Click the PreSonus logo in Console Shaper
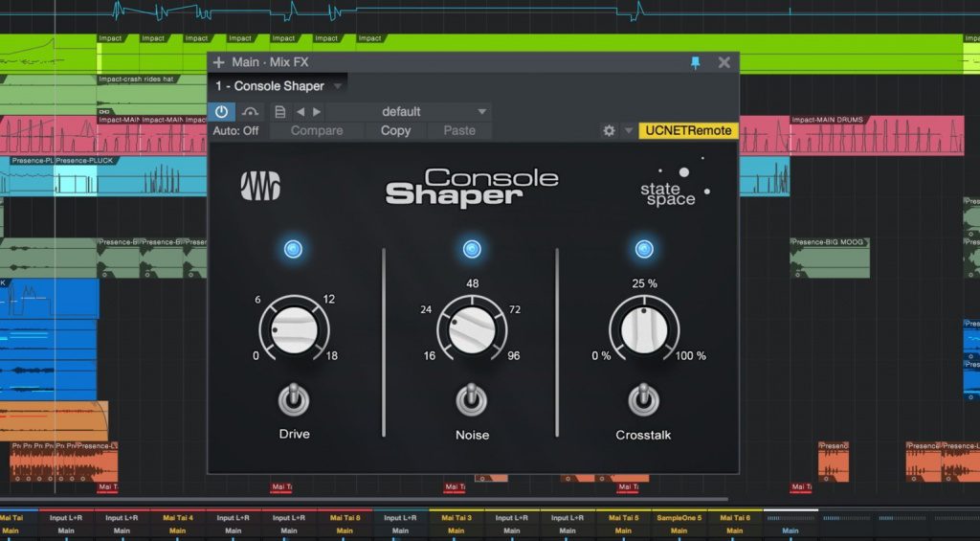This screenshot has height=541, width=980. (x=260, y=187)
